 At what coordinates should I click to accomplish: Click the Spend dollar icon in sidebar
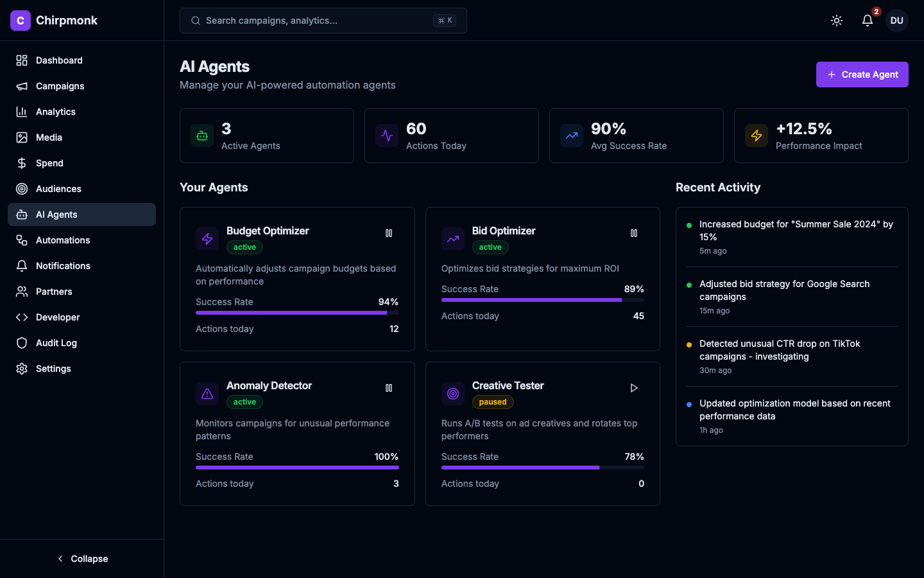click(x=21, y=163)
